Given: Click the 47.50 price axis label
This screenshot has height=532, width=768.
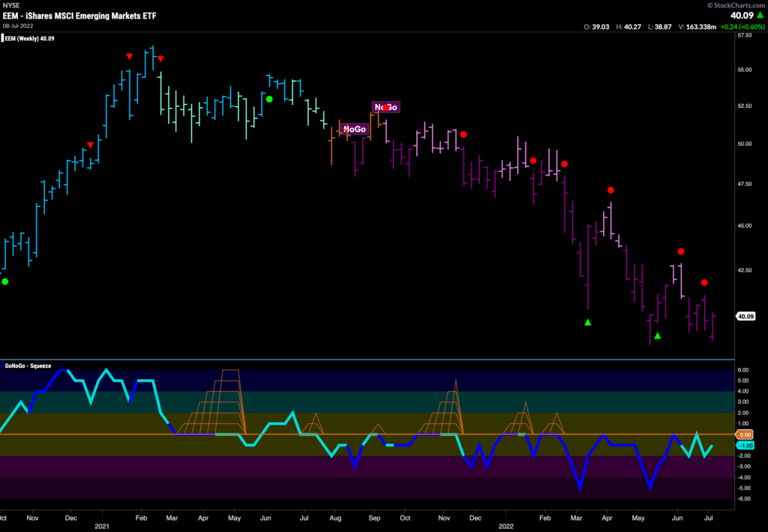Looking at the screenshot, I should [745, 184].
